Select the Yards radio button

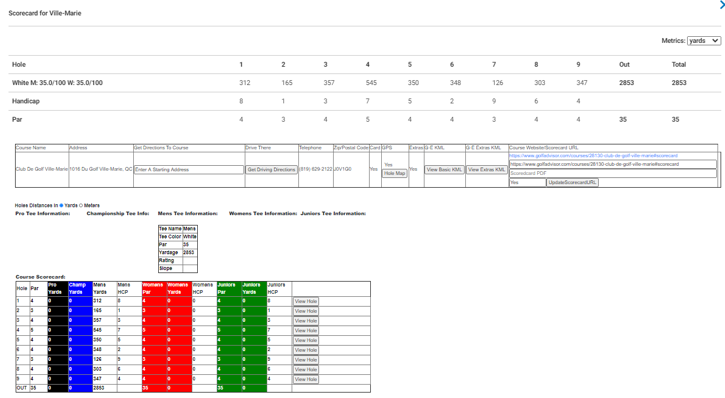point(61,205)
